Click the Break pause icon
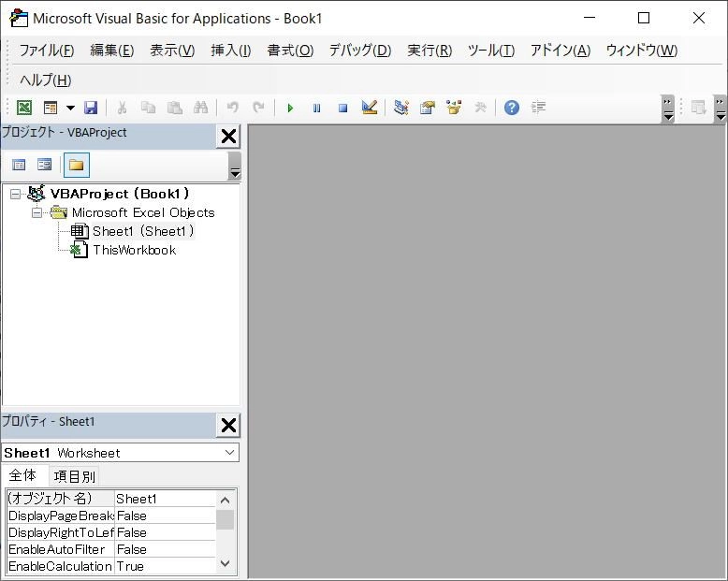This screenshot has width=728, height=581. pos(316,109)
